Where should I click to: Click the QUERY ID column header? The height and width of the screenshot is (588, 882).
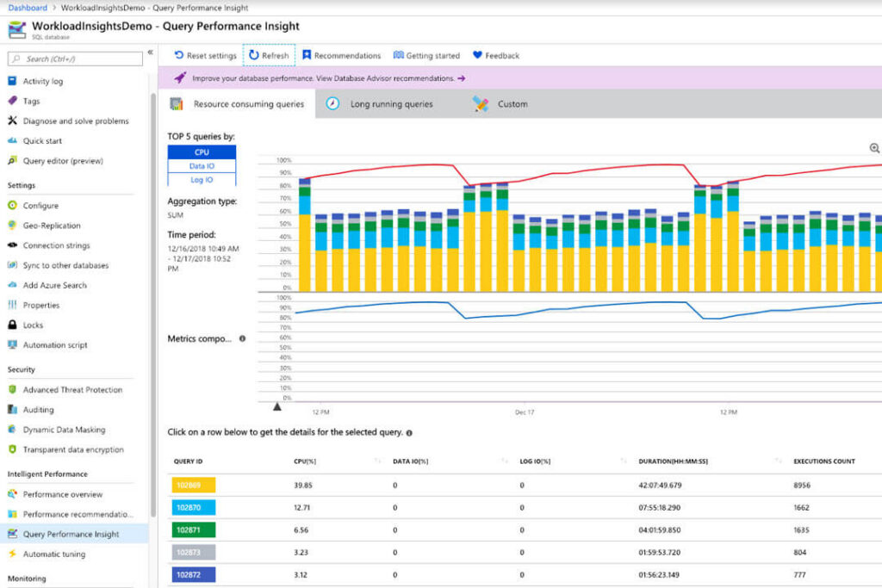pyautogui.click(x=188, y=461)
